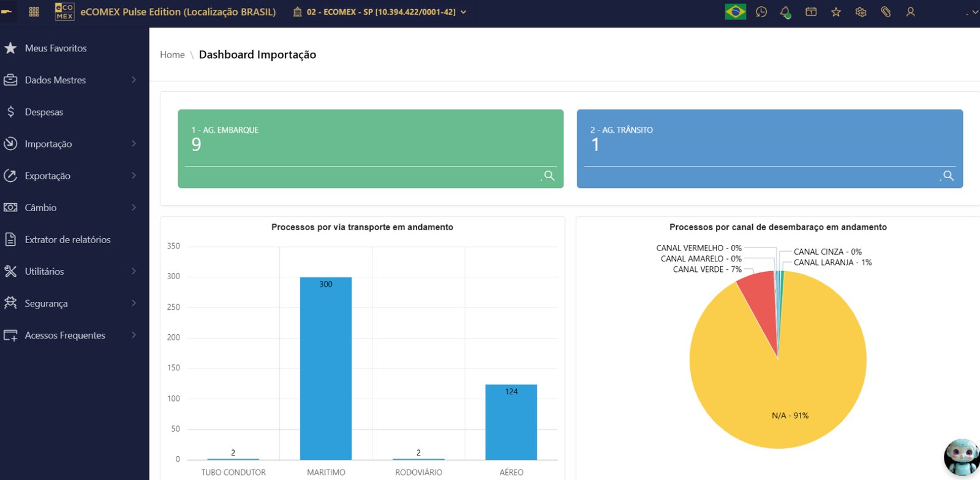980x480 pixels.
Task: Open Meus Favoritos in the sidebar
Action: [x=56, y=48]
